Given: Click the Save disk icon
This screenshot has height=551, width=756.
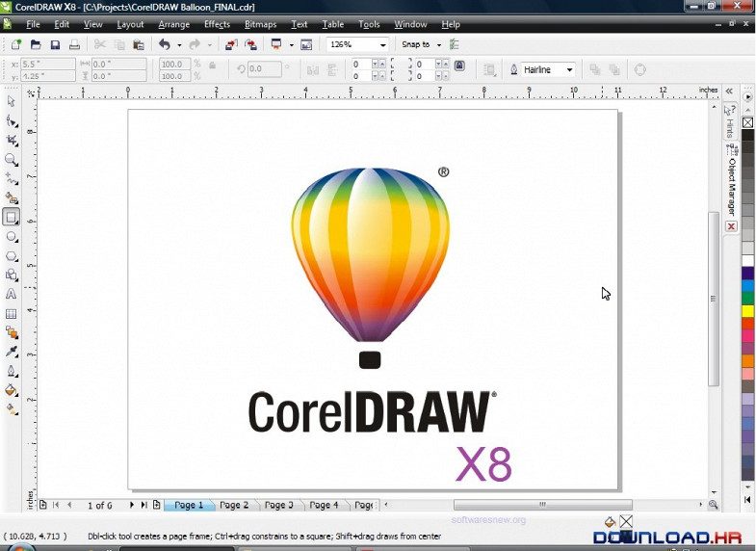Looking at the screenshot, I should (x=55, y=45).
